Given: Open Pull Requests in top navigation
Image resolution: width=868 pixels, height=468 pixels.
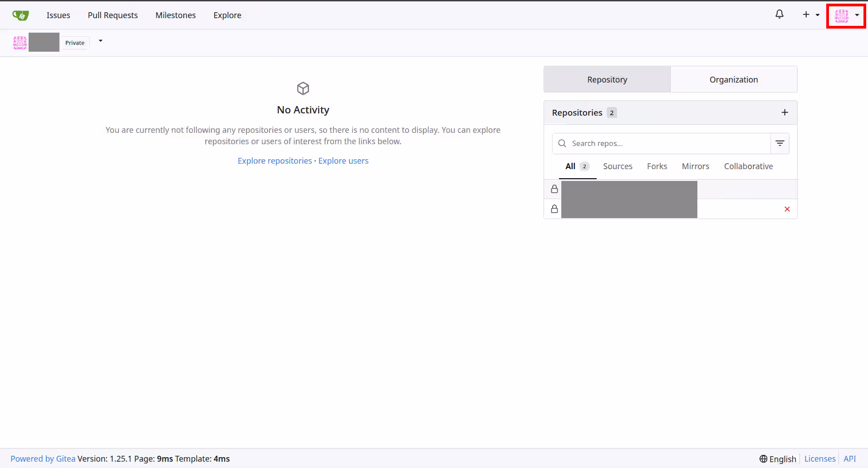Looking at the screenshot, I should pyautogui.click(x=113, y=15).
